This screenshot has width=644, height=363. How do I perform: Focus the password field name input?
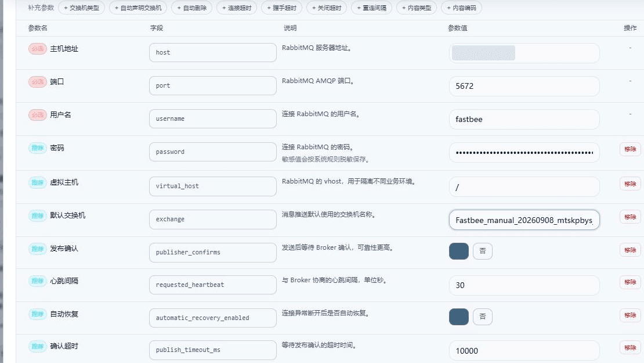point(213,152)
